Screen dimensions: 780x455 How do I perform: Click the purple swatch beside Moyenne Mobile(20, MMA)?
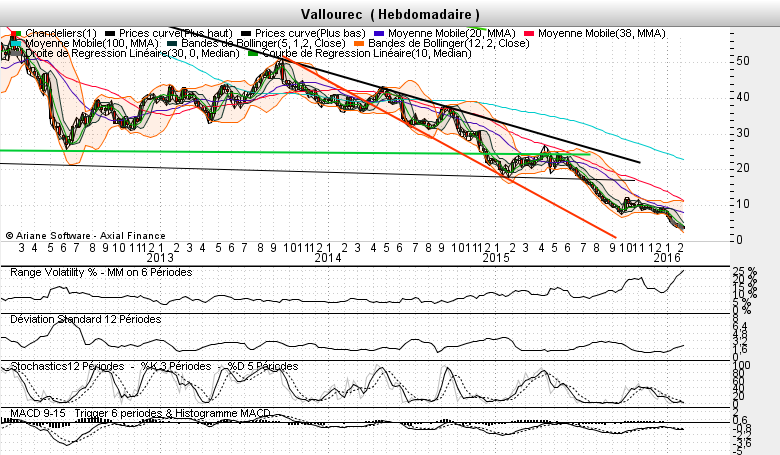[x=380, y=33]
